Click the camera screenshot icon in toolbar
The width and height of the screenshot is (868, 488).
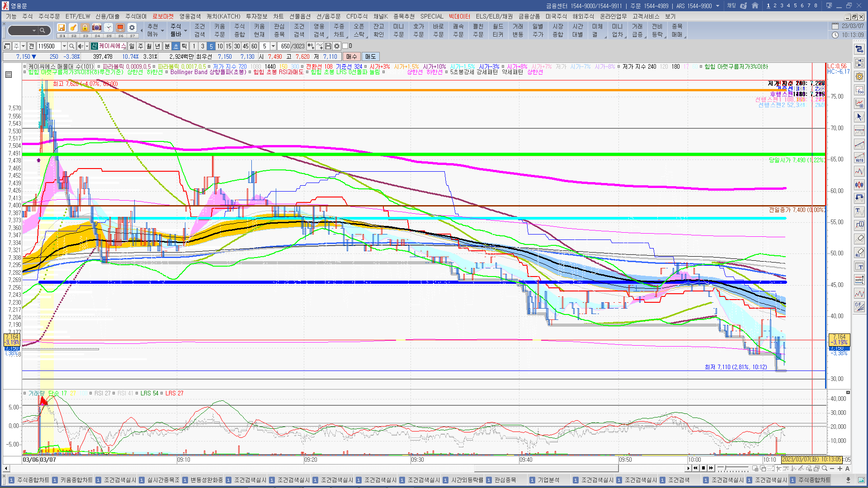tap(96, 28)
